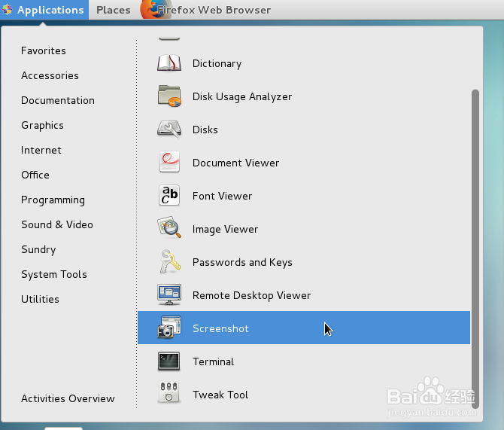This screenshot has width=504, height=430.
Task: Click the Font Viewer icon
Action: pos(169,196)
